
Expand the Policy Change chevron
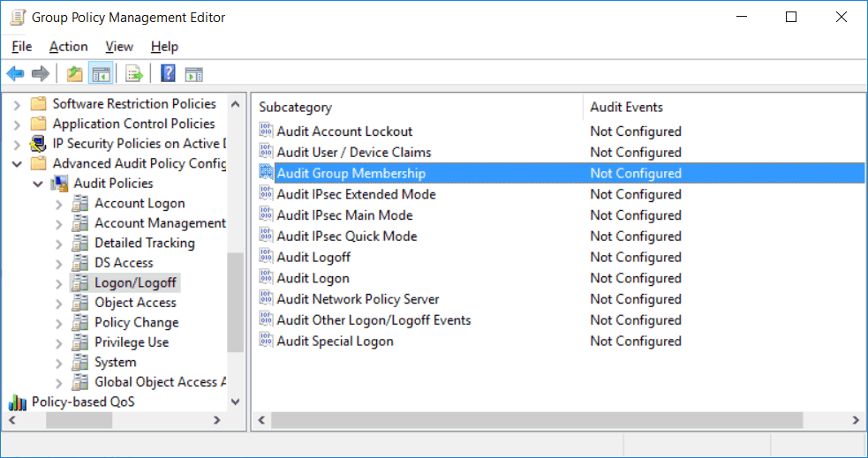(x=58, y=324)
